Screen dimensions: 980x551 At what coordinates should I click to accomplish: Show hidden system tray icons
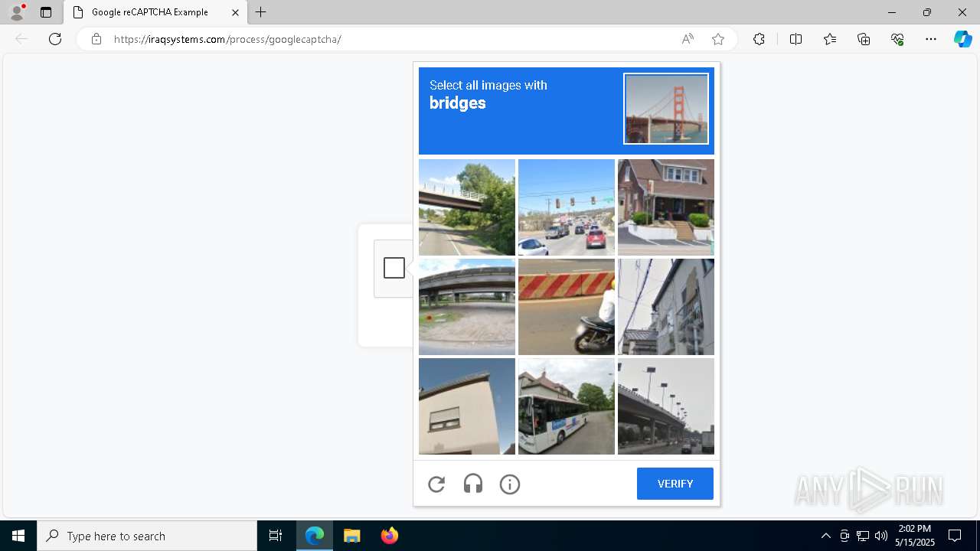click(x=825, y=536)
